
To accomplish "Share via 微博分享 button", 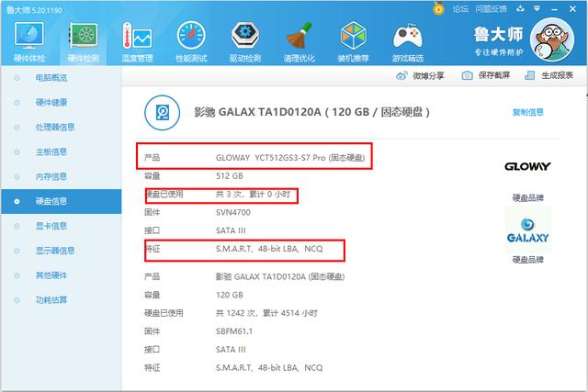I will [420, 75].
